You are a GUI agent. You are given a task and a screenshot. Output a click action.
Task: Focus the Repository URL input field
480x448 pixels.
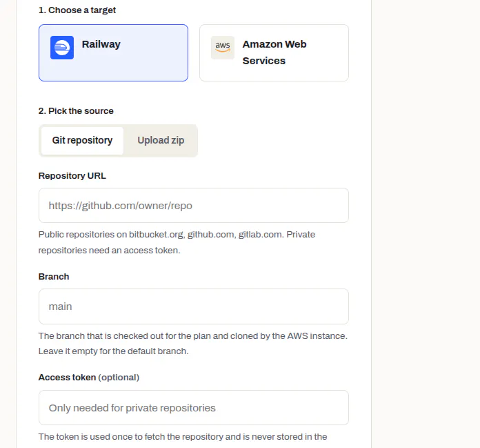pyautogui.click(x=194, y=205)
